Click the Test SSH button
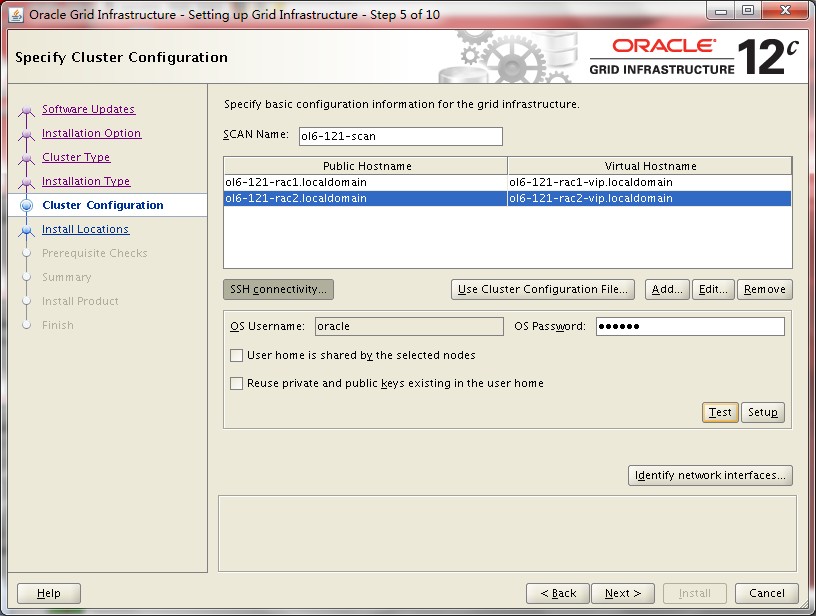 [x=720, y=412]
